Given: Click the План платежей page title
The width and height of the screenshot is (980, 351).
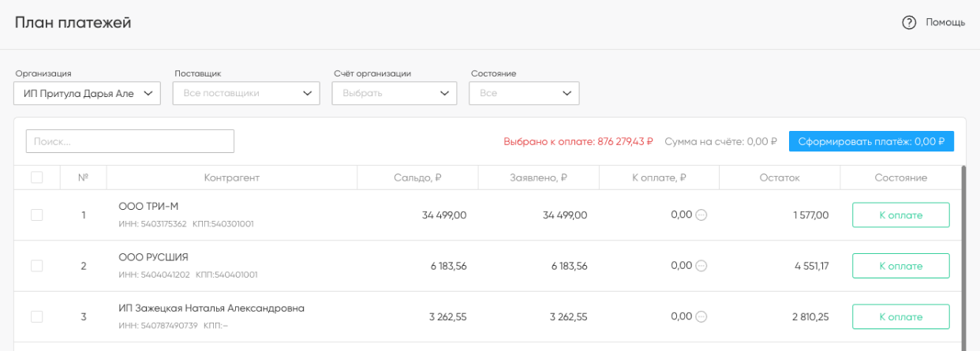Looking at the screenshot, I should [73, 23].
